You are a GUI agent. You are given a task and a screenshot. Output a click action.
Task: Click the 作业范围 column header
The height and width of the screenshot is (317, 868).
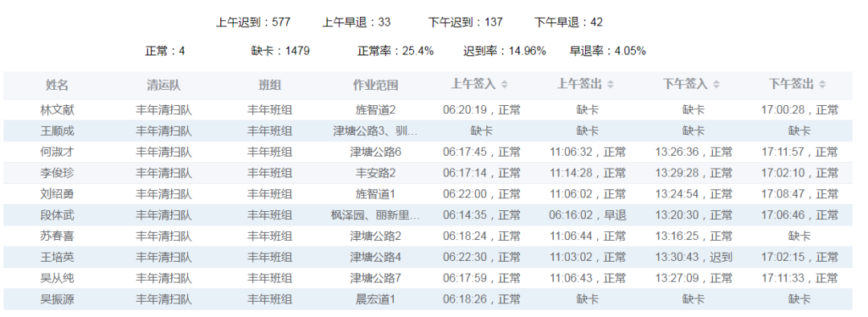(x=376, y=85)
